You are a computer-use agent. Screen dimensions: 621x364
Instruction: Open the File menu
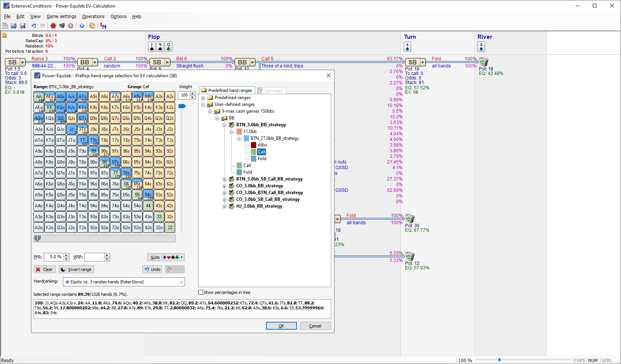pyautogui.click(x=7, y=17)
